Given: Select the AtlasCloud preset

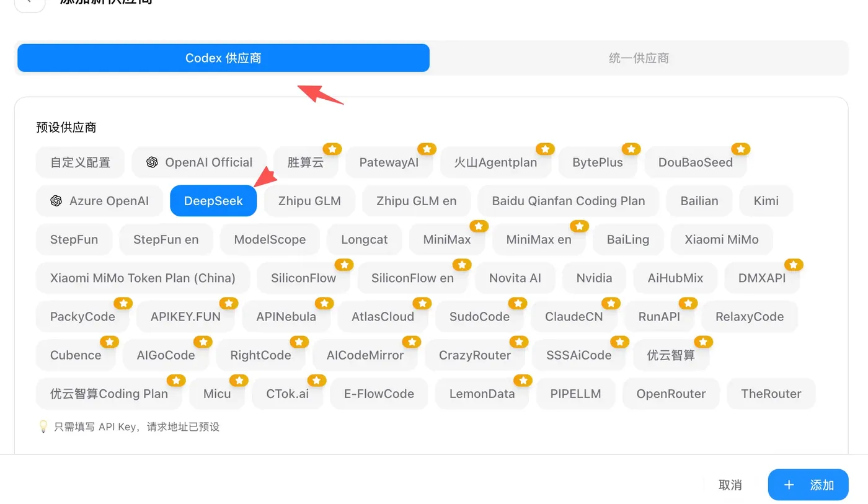Looking at the screenshot, I should click(383, 316).
